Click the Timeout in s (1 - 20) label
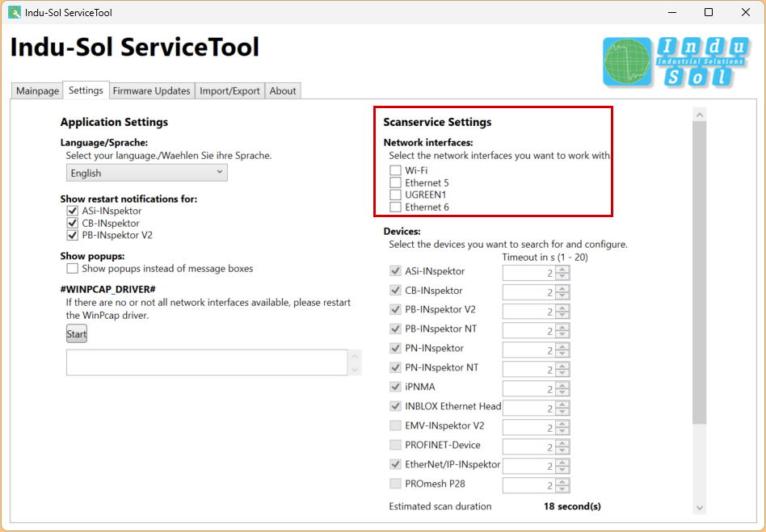Screen dimensions: 766x532 pyautogui.click(x=545, y=258)
